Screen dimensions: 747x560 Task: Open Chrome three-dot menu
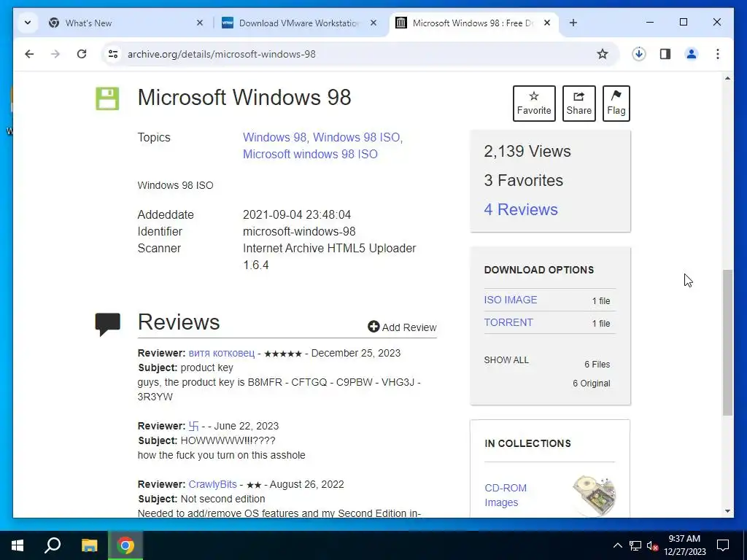[x=718, y=54]
